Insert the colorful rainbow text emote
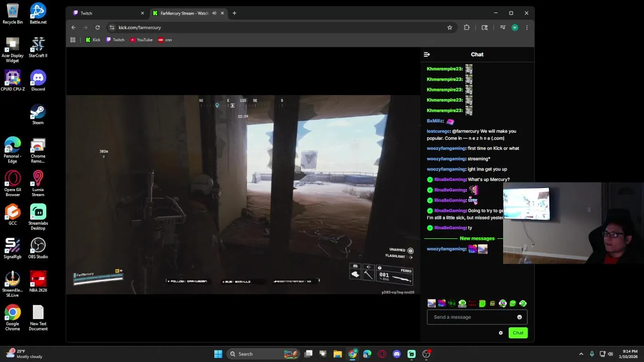 [442, 303]
